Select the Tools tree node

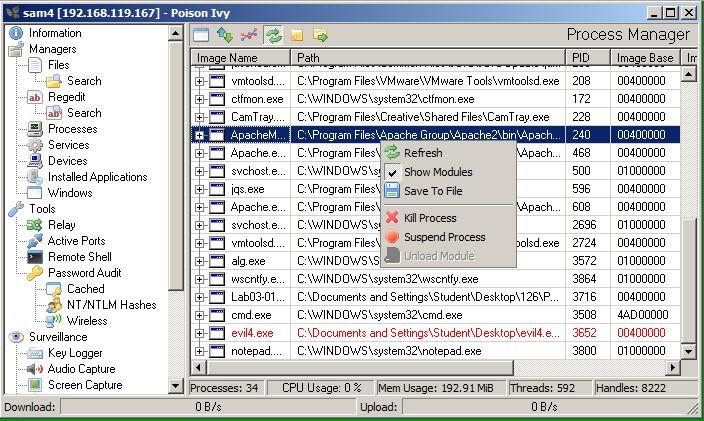(x=42, y=209)
